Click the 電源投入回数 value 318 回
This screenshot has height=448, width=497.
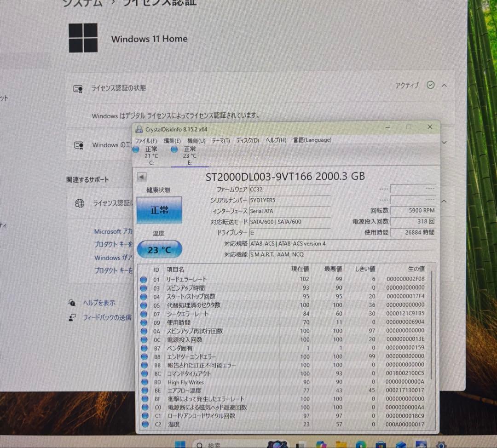(x=413, y=221)
